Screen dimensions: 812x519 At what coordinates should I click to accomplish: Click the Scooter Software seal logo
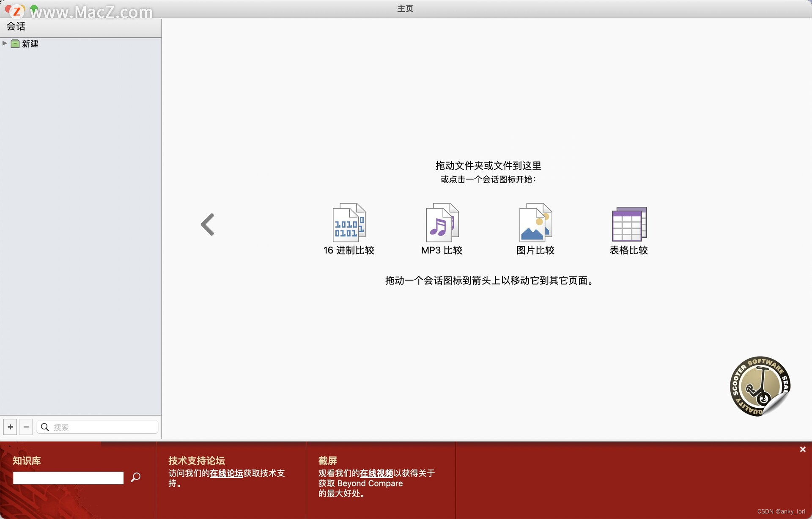[x=760, y=386]
